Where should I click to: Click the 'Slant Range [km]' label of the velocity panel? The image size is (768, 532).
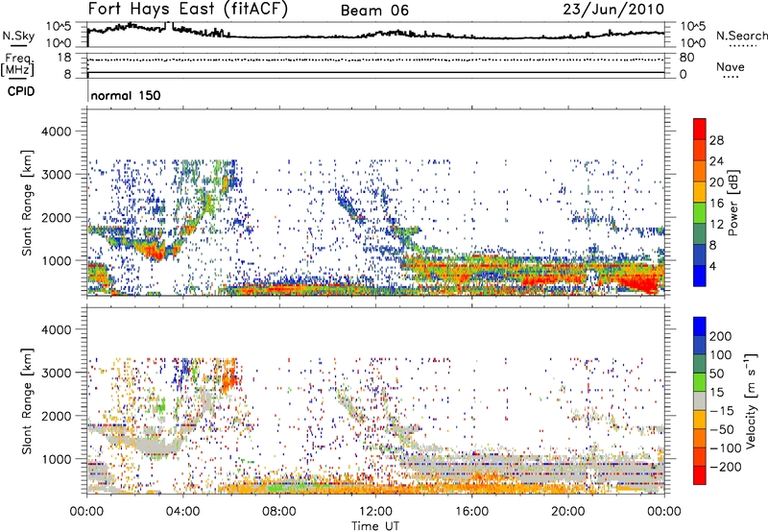[x=27, y=401]
